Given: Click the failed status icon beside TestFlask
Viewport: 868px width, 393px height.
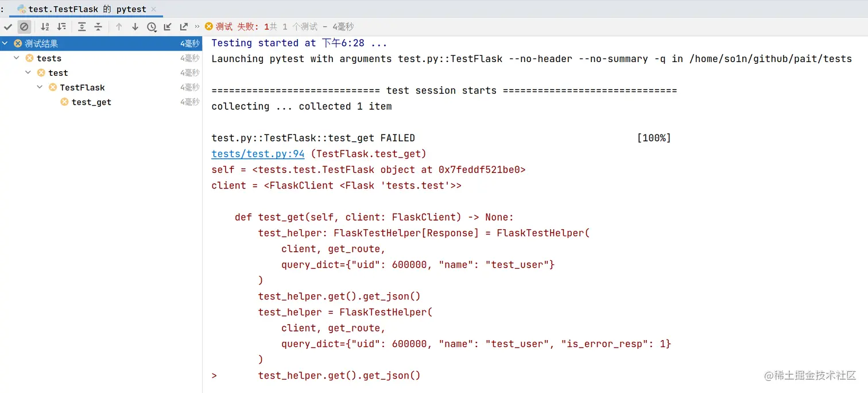Looking at the screenshot, I should pos(53,87).
